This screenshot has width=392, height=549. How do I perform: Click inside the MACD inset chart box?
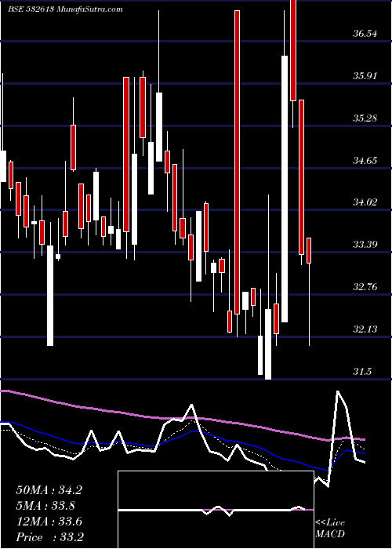pyautogui.click(x=216, y=510)
